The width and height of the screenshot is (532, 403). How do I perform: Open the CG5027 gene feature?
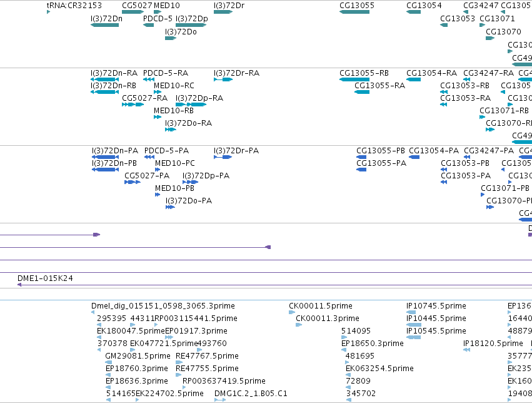coord(133,12)
